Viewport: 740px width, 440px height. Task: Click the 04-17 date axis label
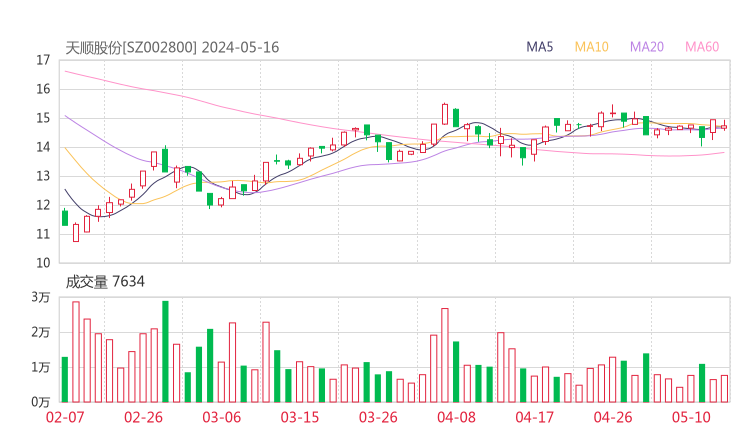tap(535, 417)
